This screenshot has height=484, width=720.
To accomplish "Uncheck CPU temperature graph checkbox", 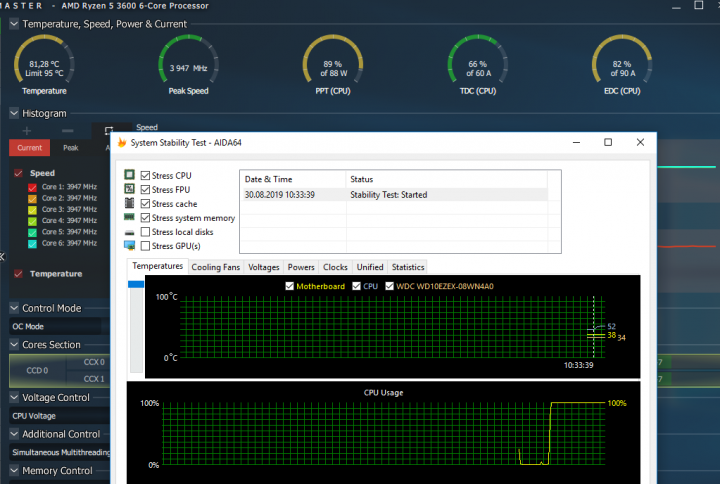I will pyautogui.click(x=356, y=286).
